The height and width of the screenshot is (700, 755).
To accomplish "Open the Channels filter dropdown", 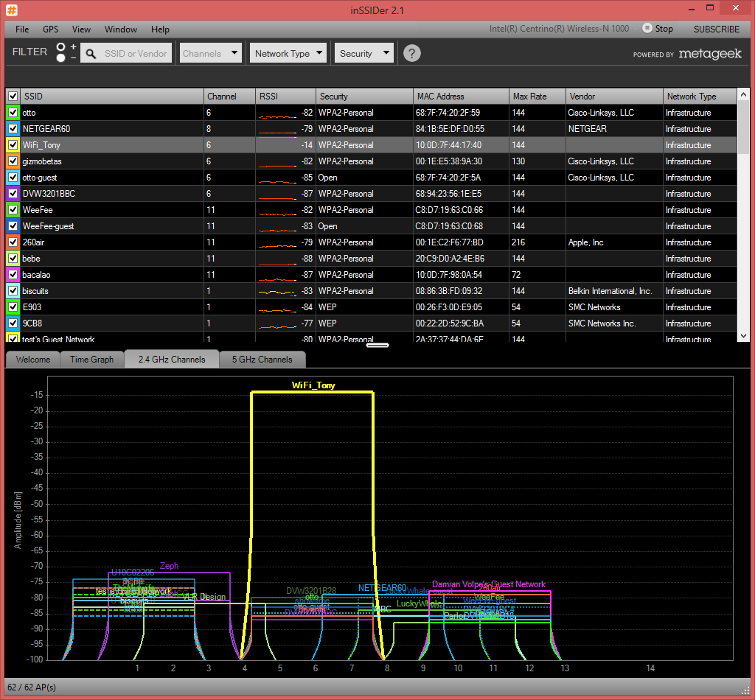I will pyautogui.click(x=210, y=53).
